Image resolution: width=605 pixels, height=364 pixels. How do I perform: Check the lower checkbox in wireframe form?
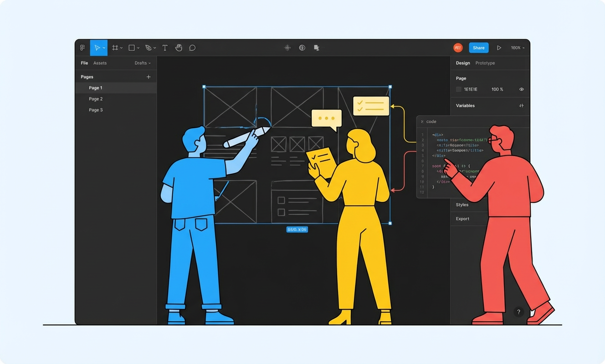point(281,212)
